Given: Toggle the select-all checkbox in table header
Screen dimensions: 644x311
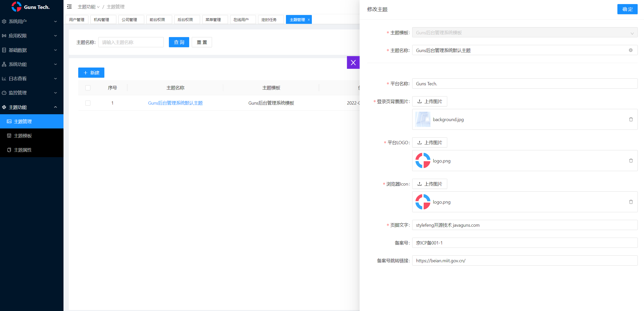Looking at the screenshot, I should (x=88, y=88).
